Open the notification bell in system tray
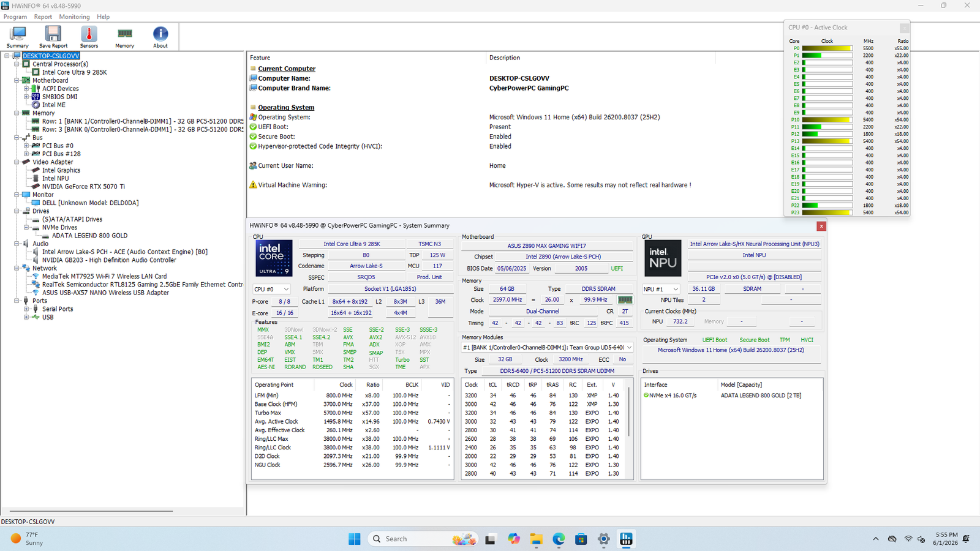 966,539
